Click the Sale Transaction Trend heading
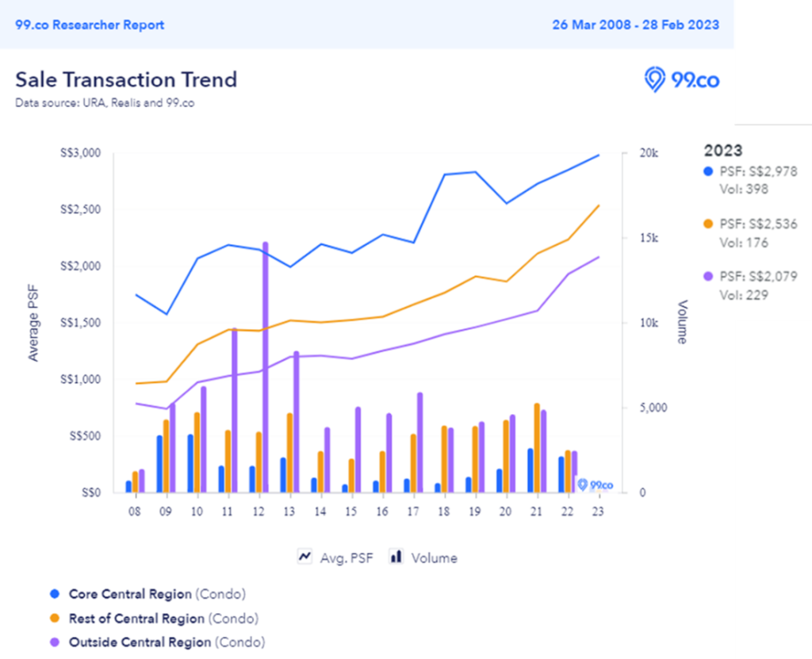Image resolution: width=812 pixels, height=659 pixels. coord(126,80)
